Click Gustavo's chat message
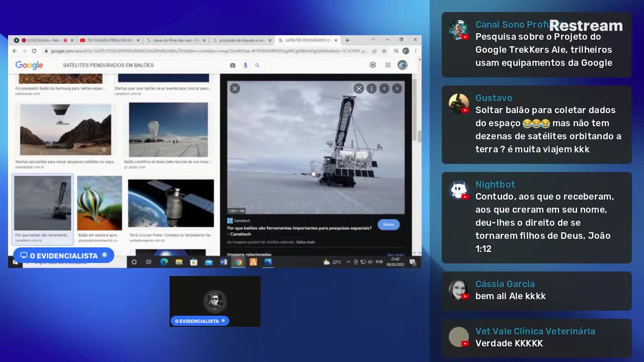The image size is (644, 362). coord(537,125)
